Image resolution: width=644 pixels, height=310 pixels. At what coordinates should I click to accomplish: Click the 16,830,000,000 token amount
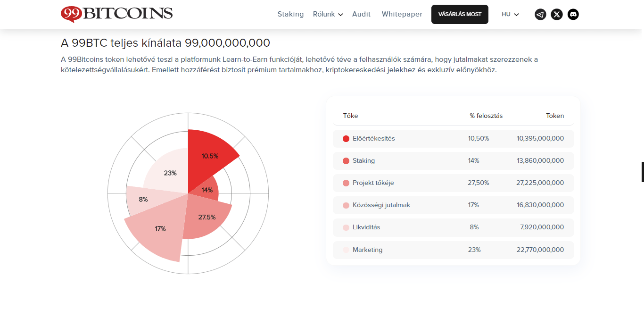540,205
